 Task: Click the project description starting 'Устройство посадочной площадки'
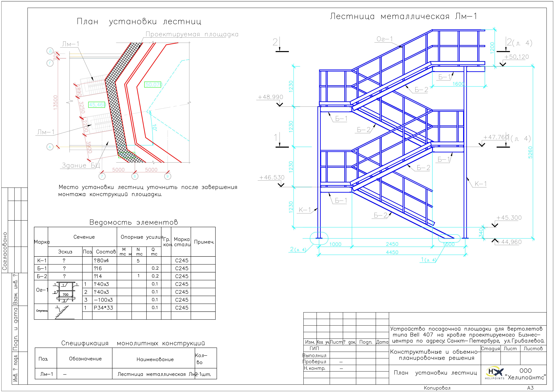(x=468, y=335)
